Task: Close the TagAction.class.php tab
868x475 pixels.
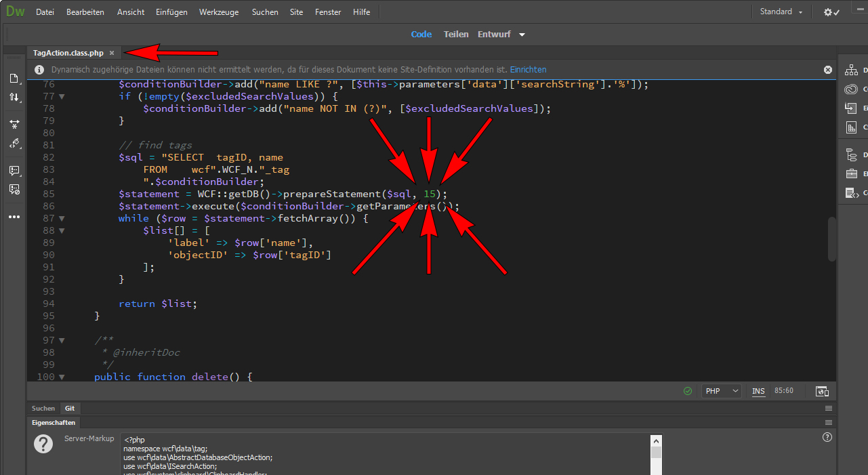Action: [x=112, y=53]
